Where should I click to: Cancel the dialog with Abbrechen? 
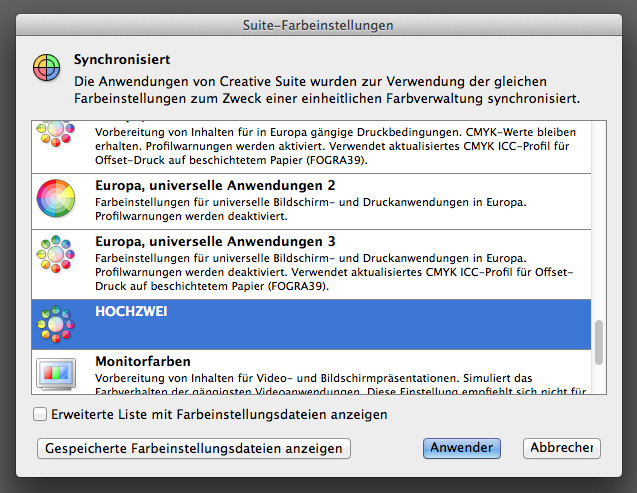tap(561, 448)
